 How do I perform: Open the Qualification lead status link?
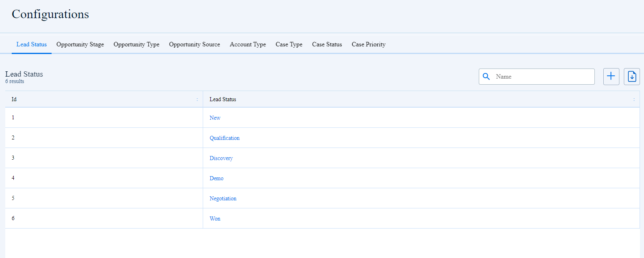click(x=224, y=138)
